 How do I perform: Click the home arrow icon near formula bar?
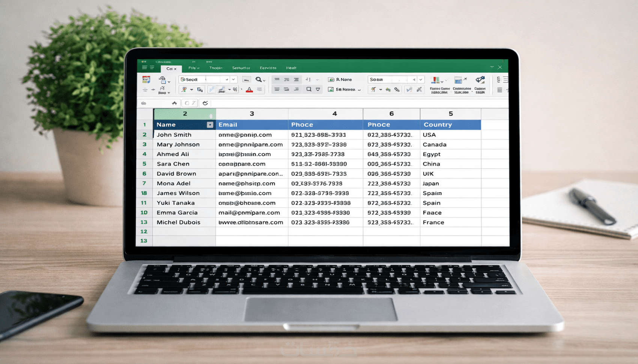coord(175,103)
